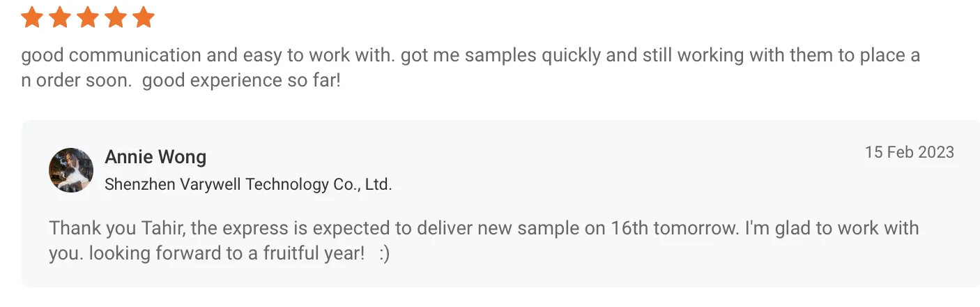Viewport: 980px width, 307px height.
Task: Open Annie Wong's profile avatar
Action: (71, 170)
